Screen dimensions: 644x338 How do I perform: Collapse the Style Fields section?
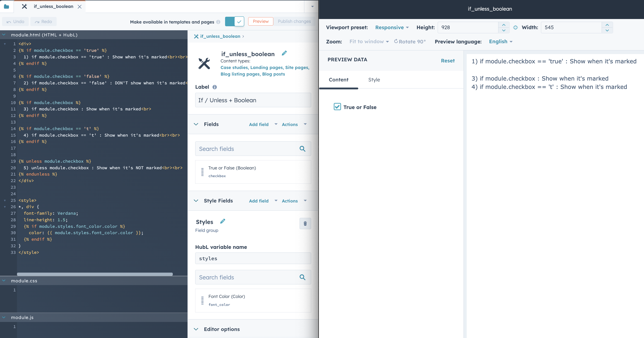click(x=196, y=201)
